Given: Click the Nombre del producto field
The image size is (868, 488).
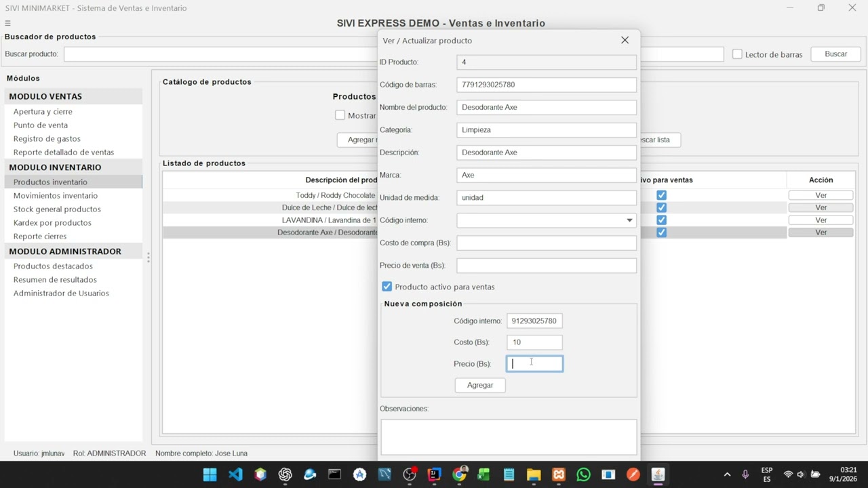Looking at the screenshot, I should pos(547,107).
